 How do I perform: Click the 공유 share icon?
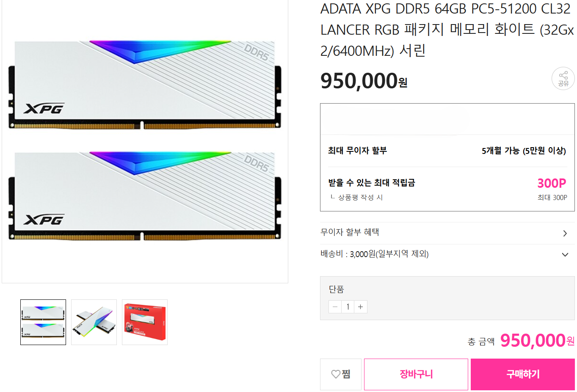(x=563, y=79)
